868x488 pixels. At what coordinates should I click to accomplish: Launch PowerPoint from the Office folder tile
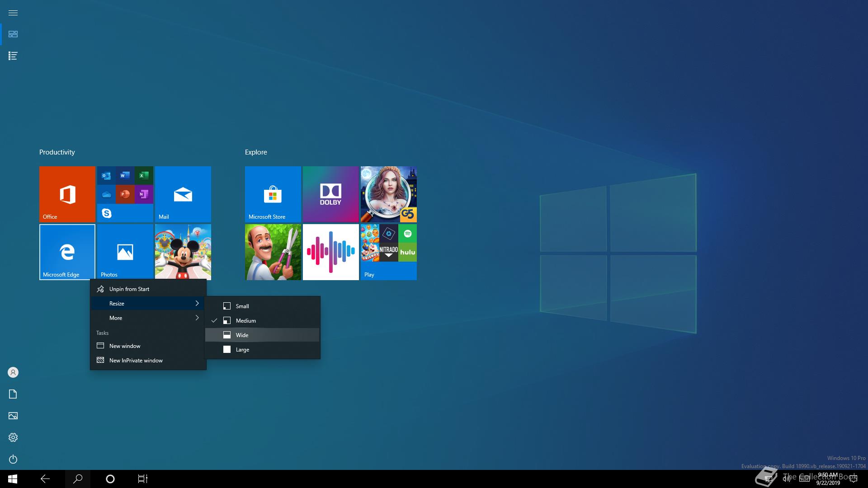(x=125, y=194)
